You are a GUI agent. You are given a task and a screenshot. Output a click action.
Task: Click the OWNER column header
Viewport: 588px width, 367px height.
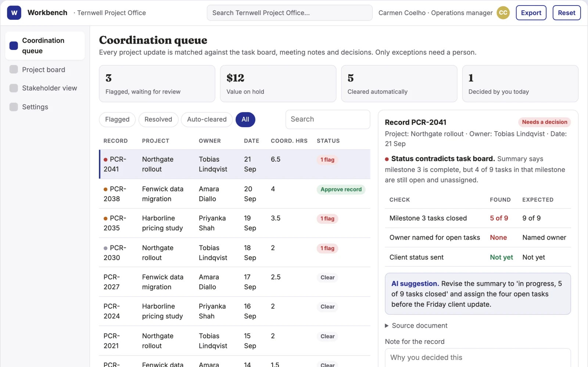[209, 141]
